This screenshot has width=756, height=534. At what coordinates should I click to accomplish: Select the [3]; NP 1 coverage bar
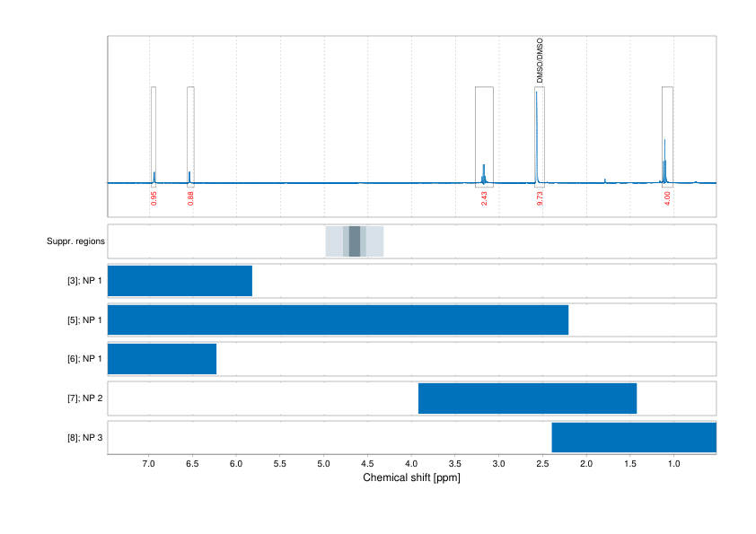pyautogui.click(x=180, y=280)
